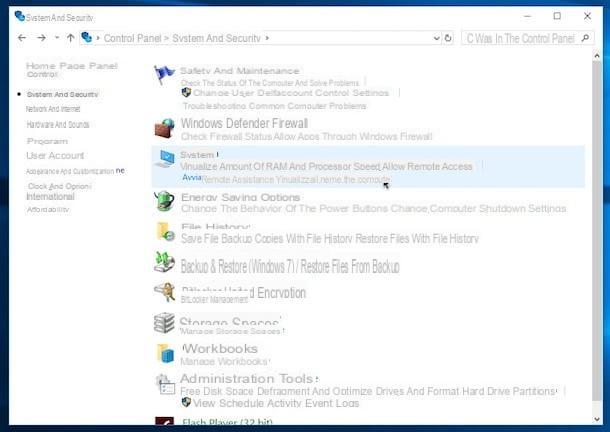Open the File History heading

[216, 227]
